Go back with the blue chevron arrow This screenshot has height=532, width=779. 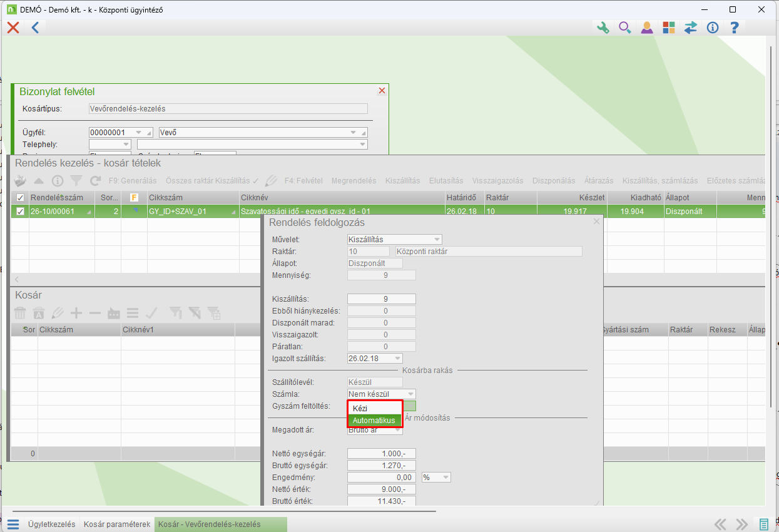click(x=35, y=28)
